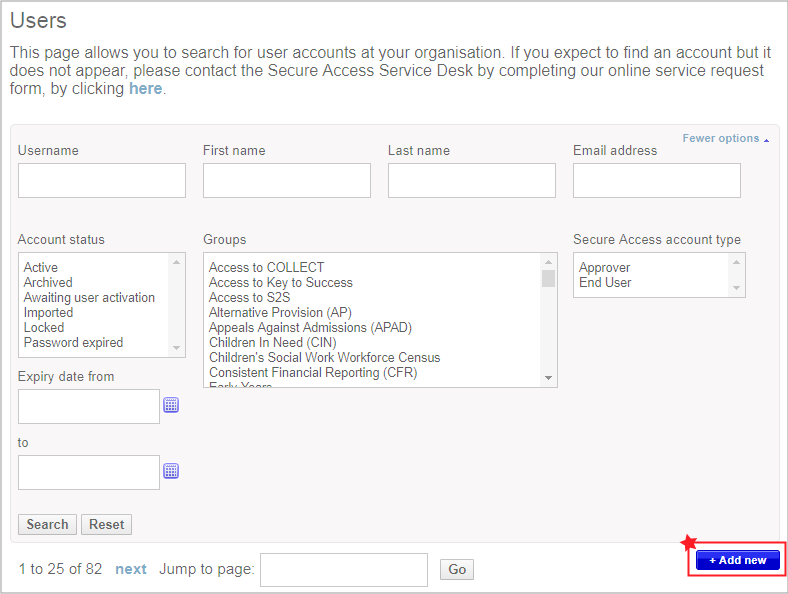Click the Groups list scrollbar thumb
Screen dimensions: 788x594
(548, 278)
